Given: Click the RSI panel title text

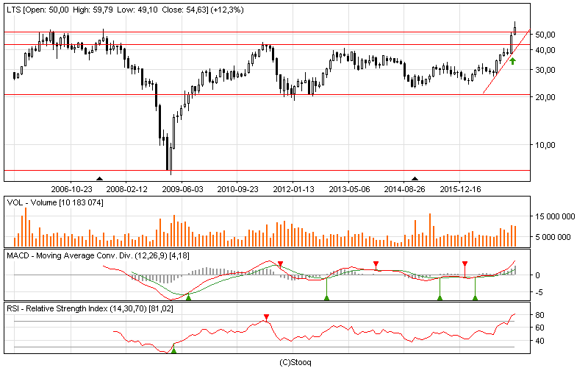Looking at the screenshot, I should [90, 308].
